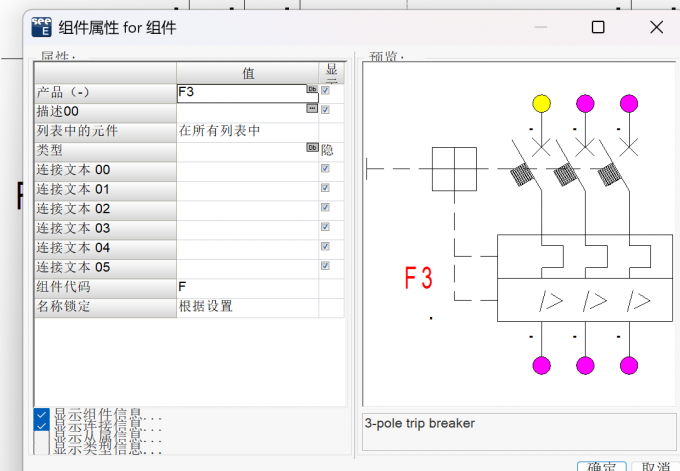Click the square mechanism symbol in the preview
Viewport: 680px width, 471px height.
coord(454,169)
